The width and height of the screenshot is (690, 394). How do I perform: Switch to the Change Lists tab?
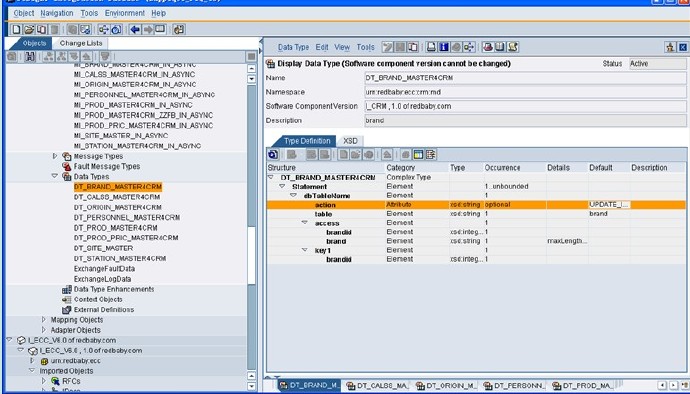point(81,43)
